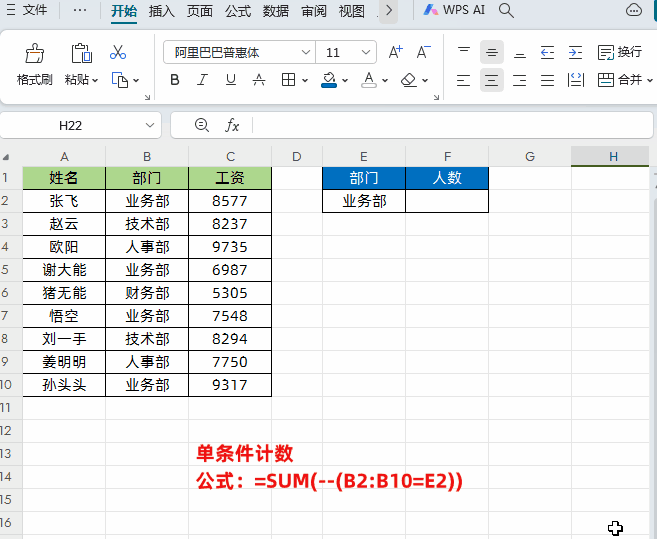This screenshot has height=539, width=657.
Task: Expand the clear eraser dropdown arrow
Action: coord(425,80)
